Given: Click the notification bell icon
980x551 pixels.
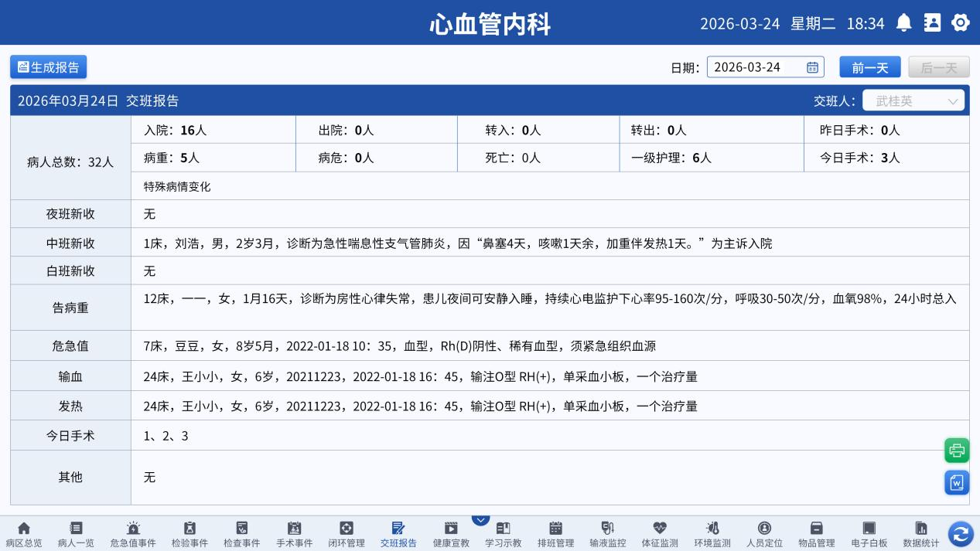Looking at the screenshot, I should point(903,23).
